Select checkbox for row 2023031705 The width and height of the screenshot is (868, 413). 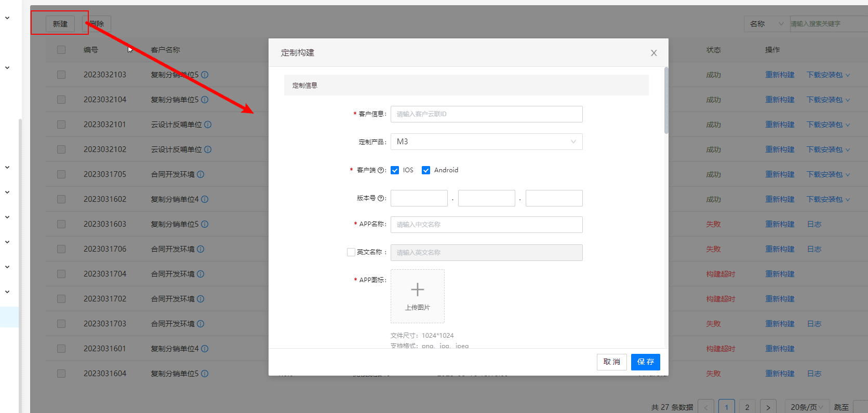[x=61, y=174]
